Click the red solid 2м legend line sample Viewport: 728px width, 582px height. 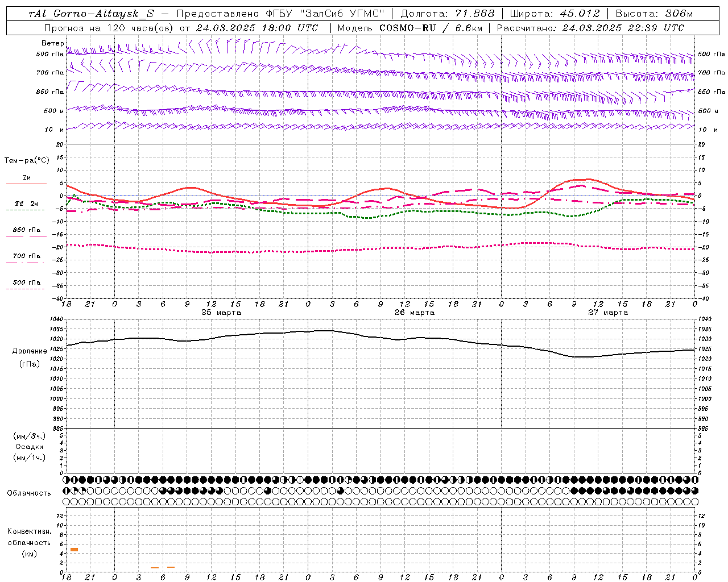[27, 184]
